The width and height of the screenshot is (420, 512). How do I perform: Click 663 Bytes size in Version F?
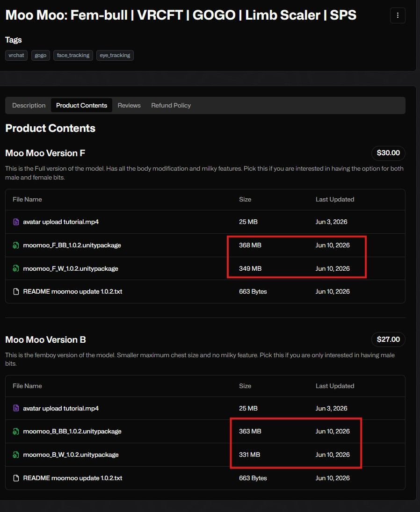(x=253, y=292)
